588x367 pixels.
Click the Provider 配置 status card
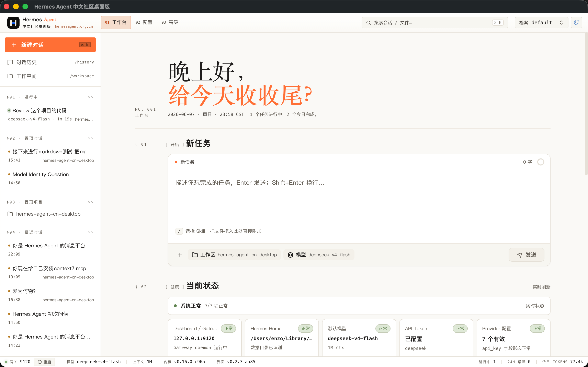click(513, 338)
